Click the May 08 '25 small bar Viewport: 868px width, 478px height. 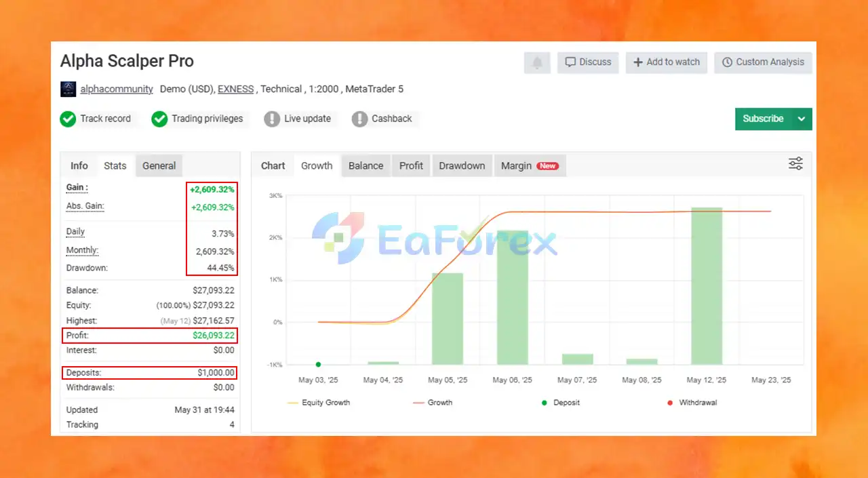pyautogui.click(x=642, y=362)
